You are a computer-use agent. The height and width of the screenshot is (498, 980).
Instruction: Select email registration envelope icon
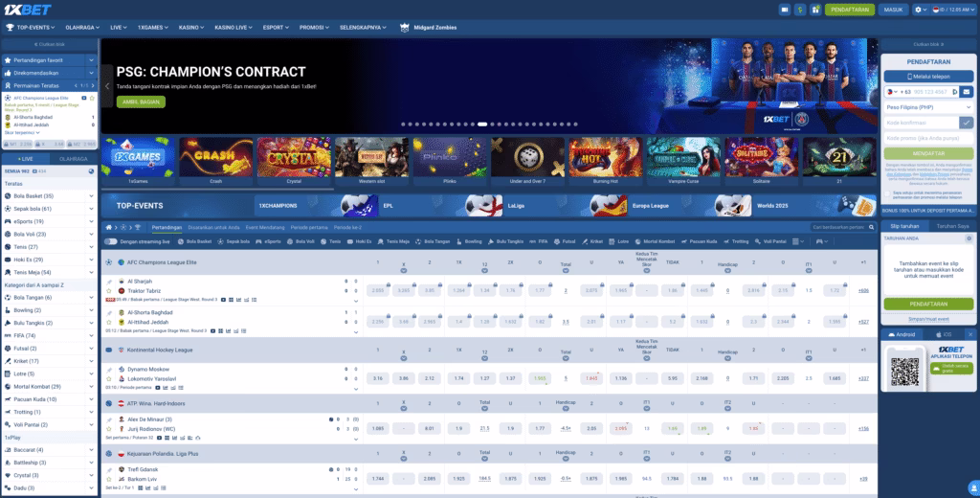[x=967, y=91]
